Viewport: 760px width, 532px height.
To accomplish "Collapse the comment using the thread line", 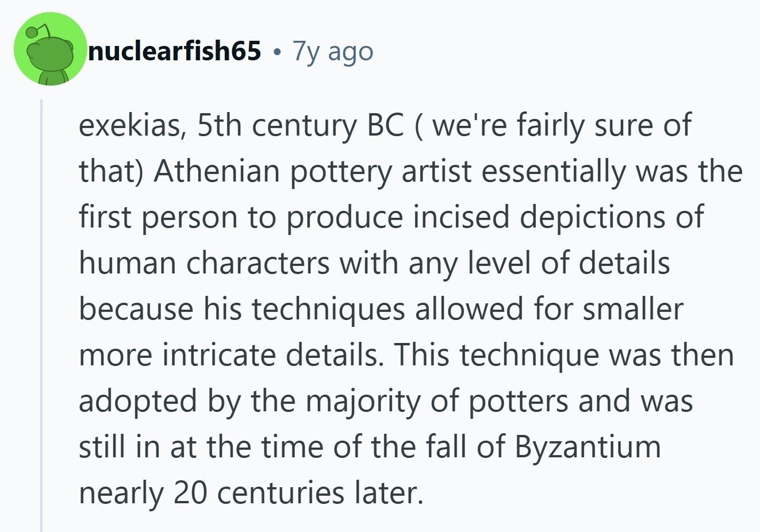I will (41, 315).
